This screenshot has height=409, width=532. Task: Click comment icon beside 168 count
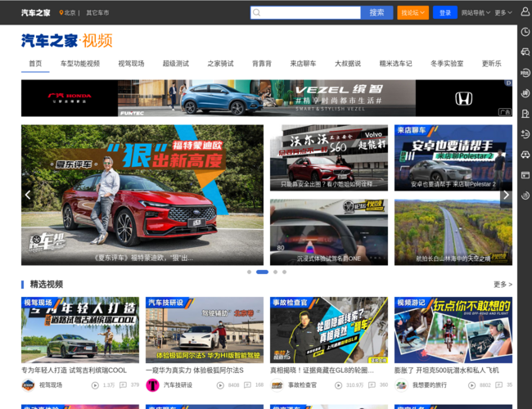pos(248,385)
